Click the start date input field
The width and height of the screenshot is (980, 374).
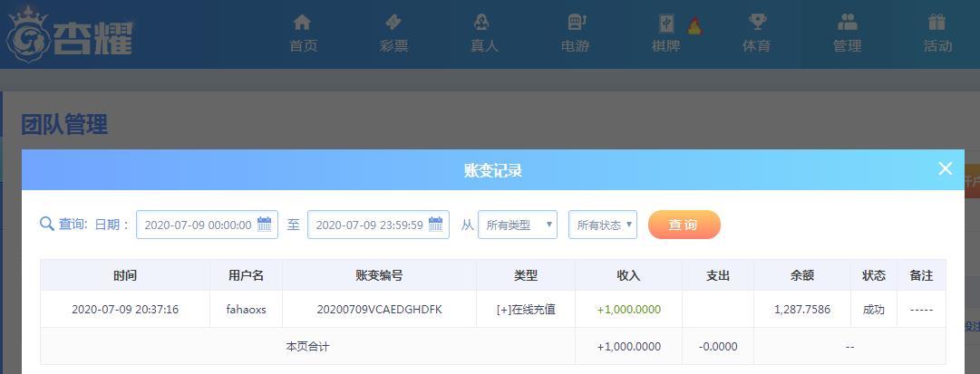tap(197, 225)
